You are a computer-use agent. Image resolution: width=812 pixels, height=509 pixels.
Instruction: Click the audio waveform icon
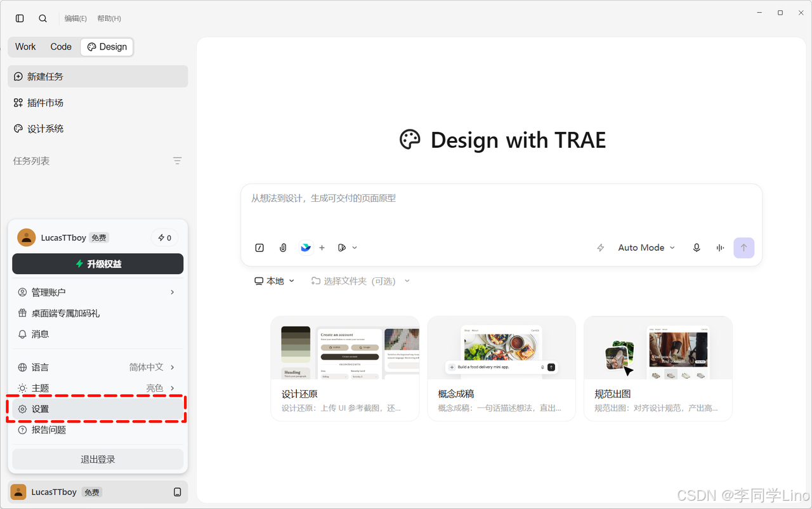click(x=720, y=248)
